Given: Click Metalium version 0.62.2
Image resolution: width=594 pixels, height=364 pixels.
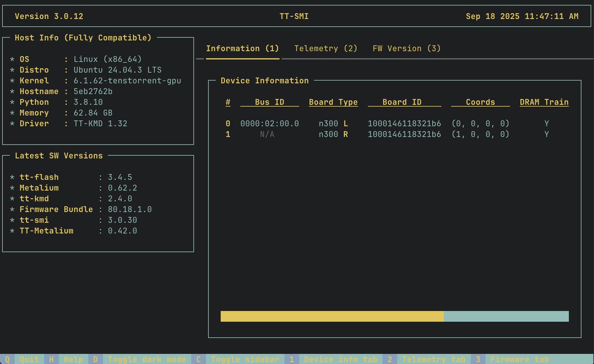Looking at the screenshot, I should [122, 188].
